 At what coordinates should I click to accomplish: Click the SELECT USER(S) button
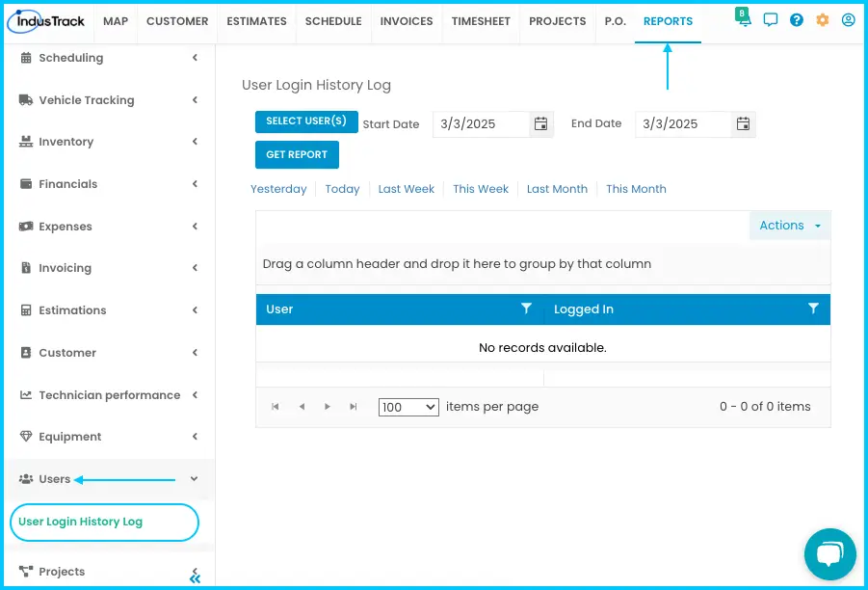[x=306, y=121]
